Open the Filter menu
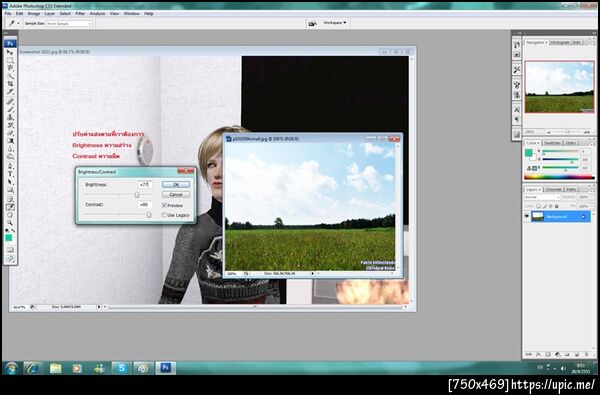The height and width of the screenshot is (395, 600). 80,13
